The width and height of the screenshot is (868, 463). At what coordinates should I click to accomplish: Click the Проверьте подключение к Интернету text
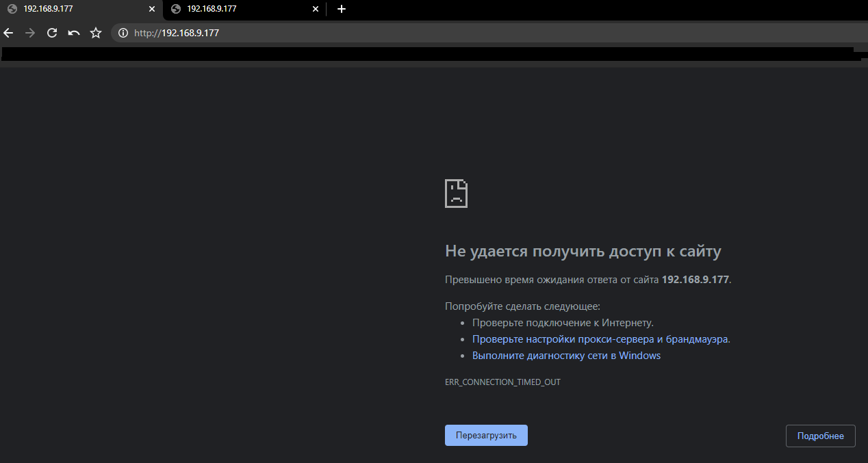coord(563,323)
